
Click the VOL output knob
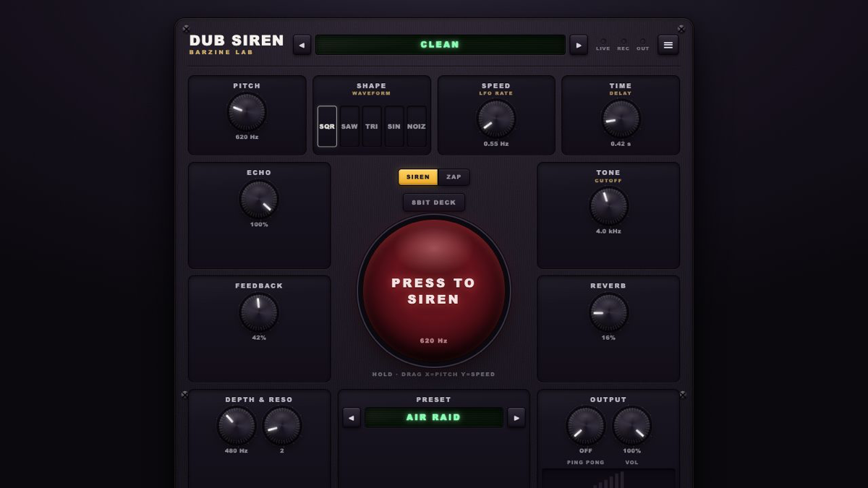click(632, 426)
